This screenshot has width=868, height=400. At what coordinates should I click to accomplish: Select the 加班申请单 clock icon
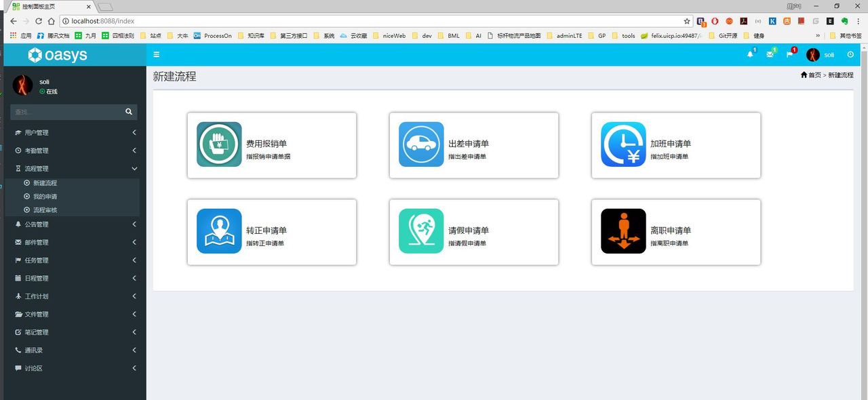click(623, 144)
